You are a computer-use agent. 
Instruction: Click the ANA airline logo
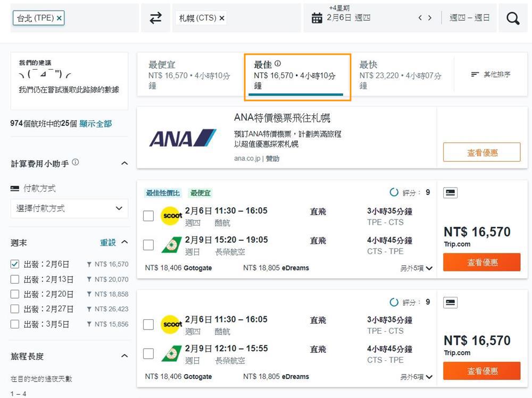[182, 138]
